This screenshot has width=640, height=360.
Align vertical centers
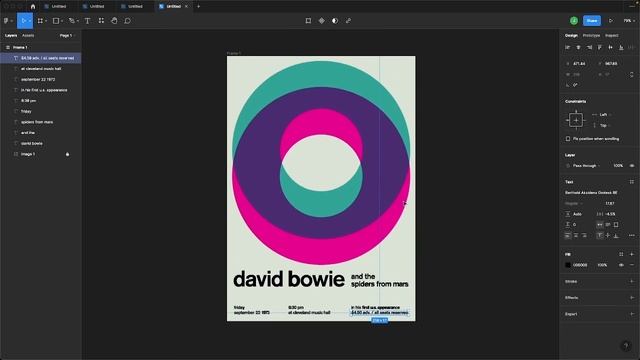coord(610,47)
